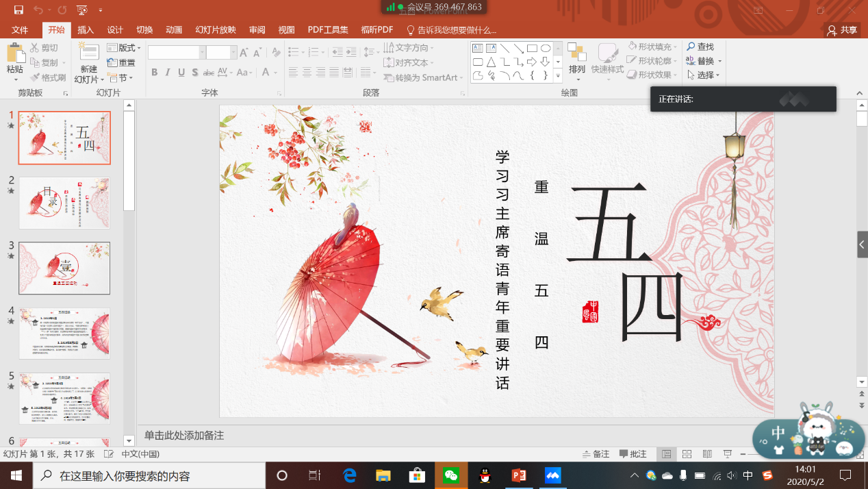Viewport: 868px width, 489px height.
Task: Click the Windows Start button
Action: [x=16, y=475]
